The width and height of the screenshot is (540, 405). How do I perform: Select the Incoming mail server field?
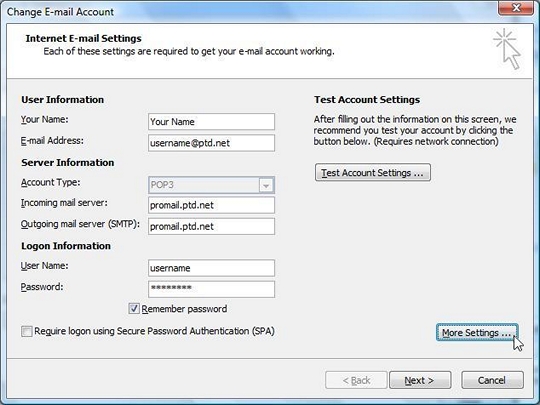point(211,205)
